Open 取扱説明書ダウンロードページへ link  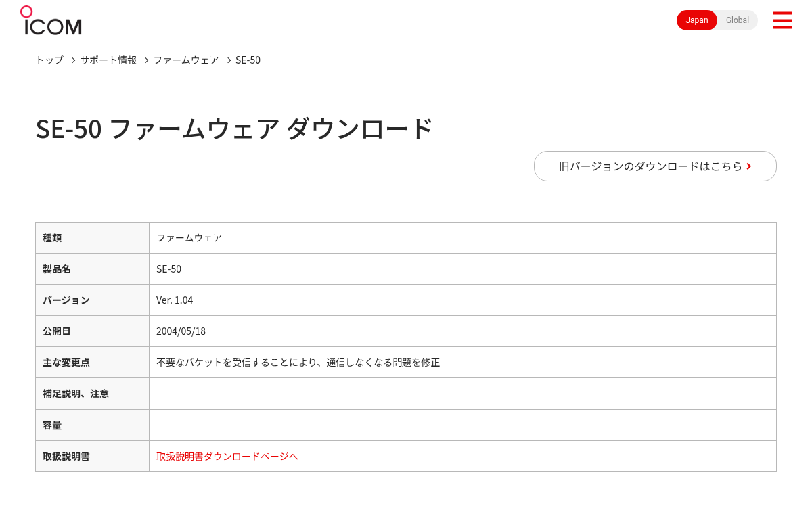[x=227, y=456]
